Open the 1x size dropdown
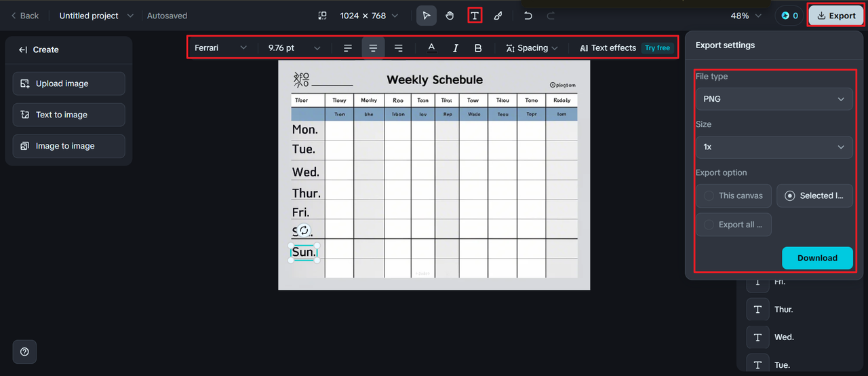 point(774,147)
